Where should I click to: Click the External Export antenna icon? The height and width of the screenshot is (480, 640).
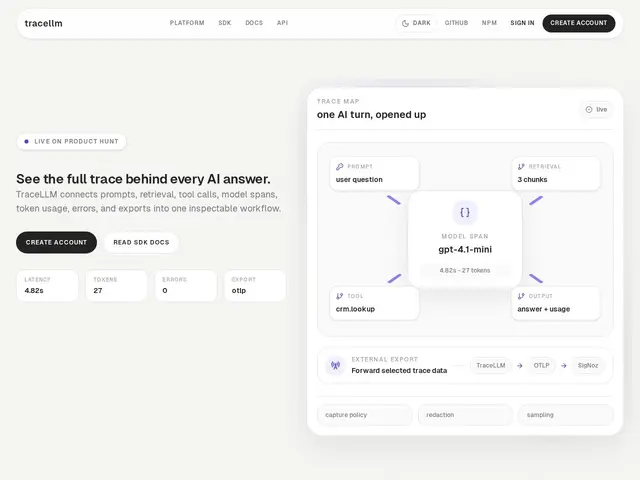point(336,365)
